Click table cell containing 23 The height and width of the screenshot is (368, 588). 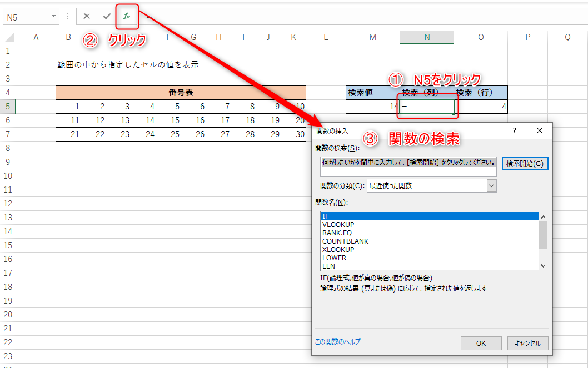(118, 134)
